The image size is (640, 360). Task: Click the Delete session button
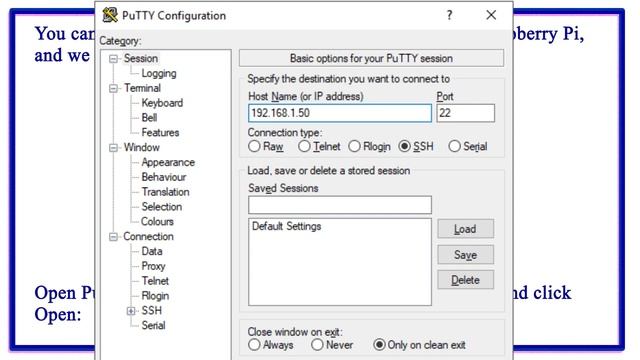pyautogui.click(x=465, y=280)
